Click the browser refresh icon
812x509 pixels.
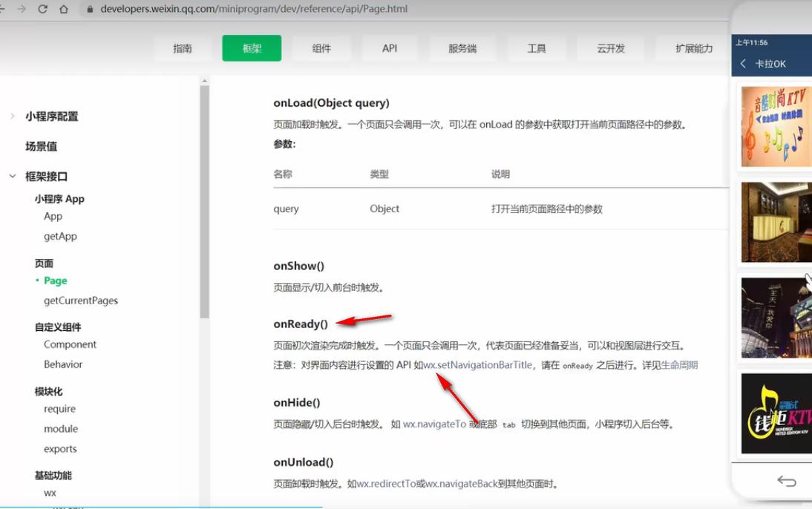[x=45, y=10]
